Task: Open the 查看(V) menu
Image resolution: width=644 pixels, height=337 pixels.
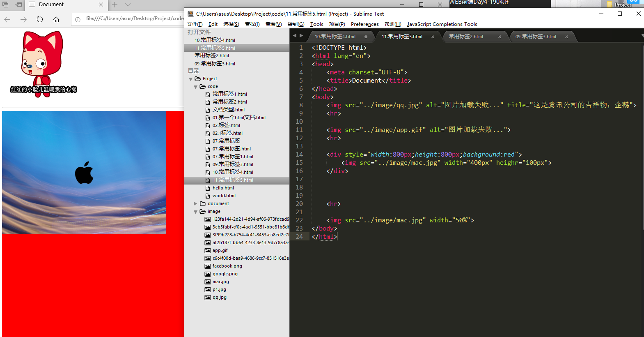Action: pos(273,24)
